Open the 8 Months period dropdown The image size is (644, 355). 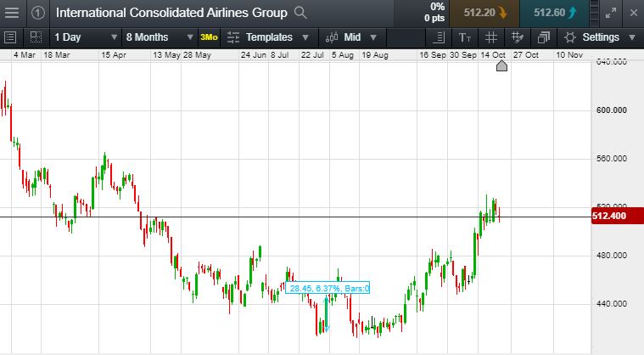(160, 37)
